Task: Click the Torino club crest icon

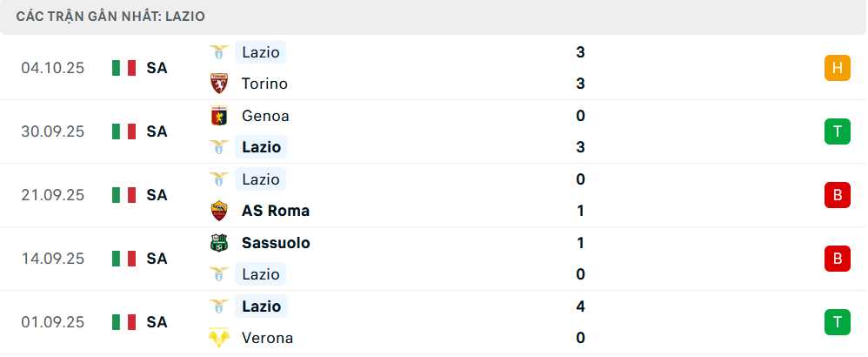Action: [219, 84]
